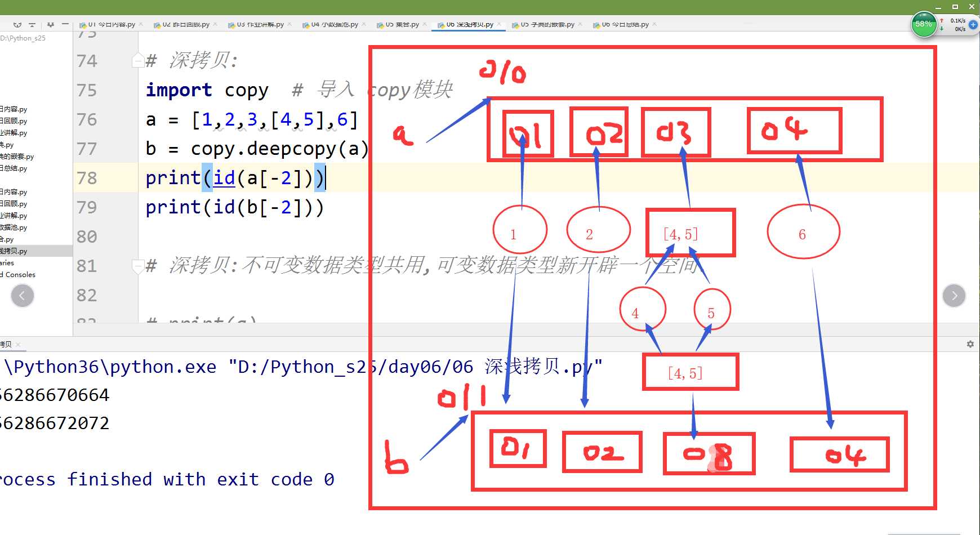Close the 02 昨日回顾.py editor tab
Image resolution: width=980 pixels, height=535 pixels.
pos(215,24)
